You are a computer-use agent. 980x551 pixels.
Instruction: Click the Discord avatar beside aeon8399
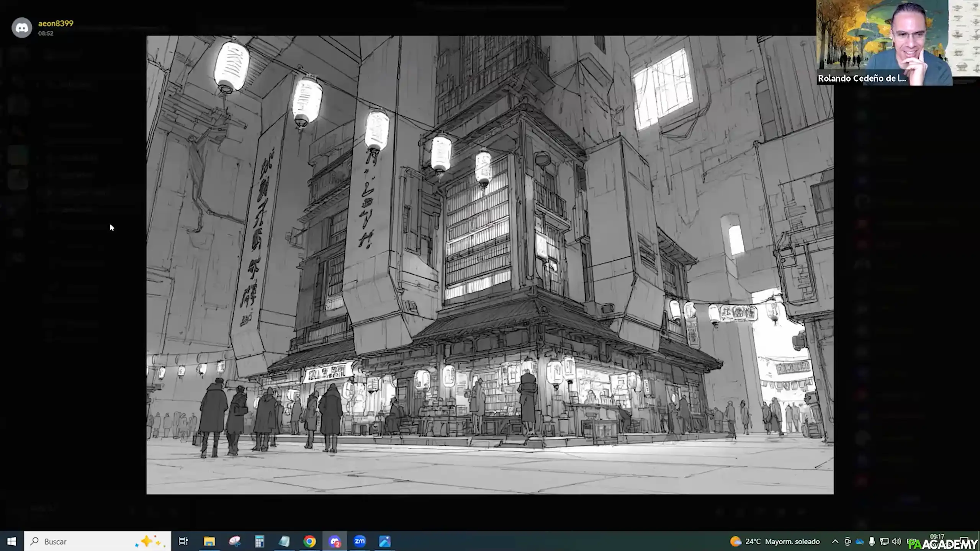tap(21, 28)
